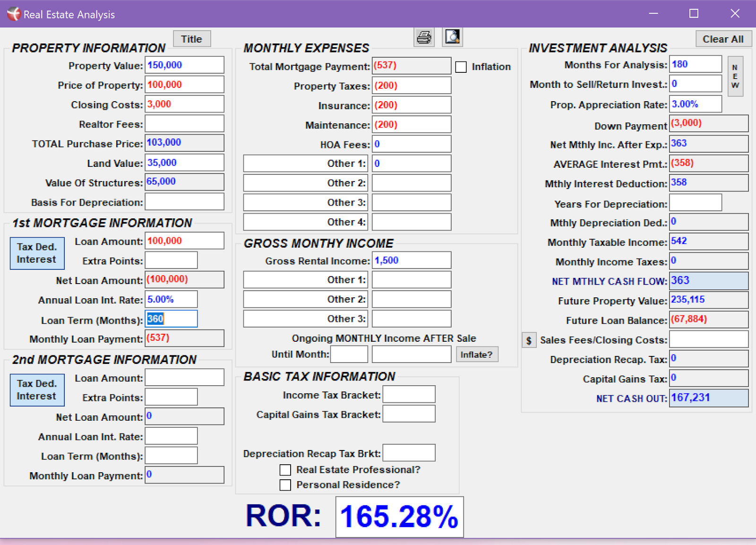Click the income Other 3 label box

point(306,319)
